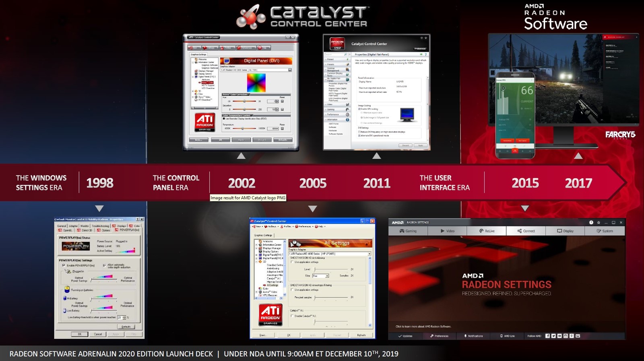Click Radeon Graphics AMD badge in 2011 Catalyst window
This screenshot has height=361, width=644.
(x=337, y=43)
